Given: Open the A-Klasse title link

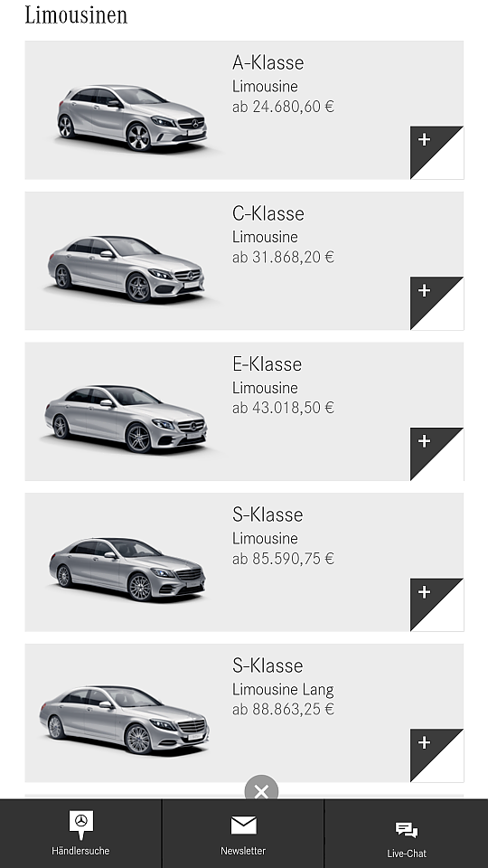Looking at the screenshot, I should [x=267, y=62].
